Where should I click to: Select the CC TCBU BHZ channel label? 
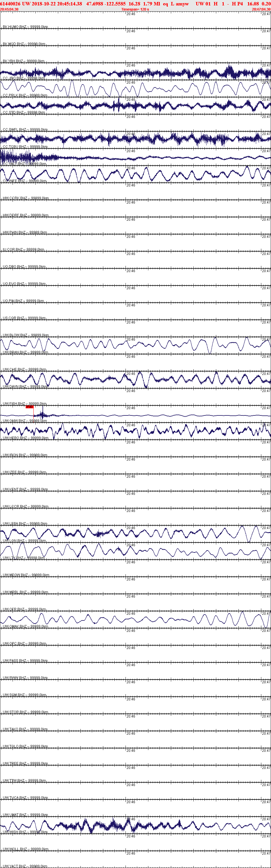(x=25, y=146)
